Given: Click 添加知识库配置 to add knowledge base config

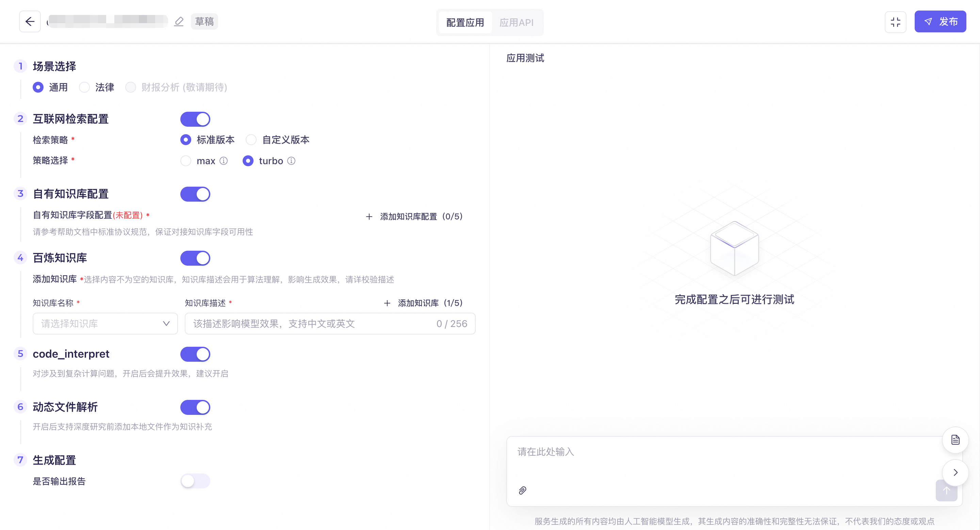Looking at the screenshot, I should click(x=414, y=216).
